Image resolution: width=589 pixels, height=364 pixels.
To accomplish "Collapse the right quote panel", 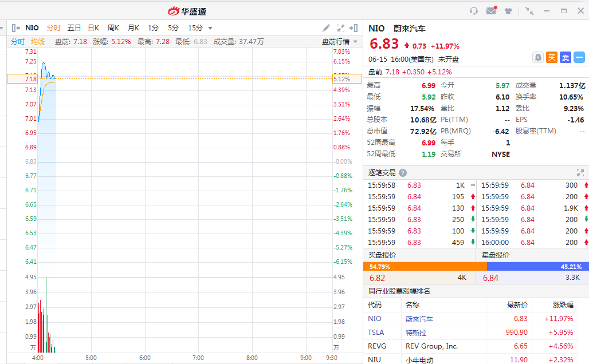I will (355, 27).
